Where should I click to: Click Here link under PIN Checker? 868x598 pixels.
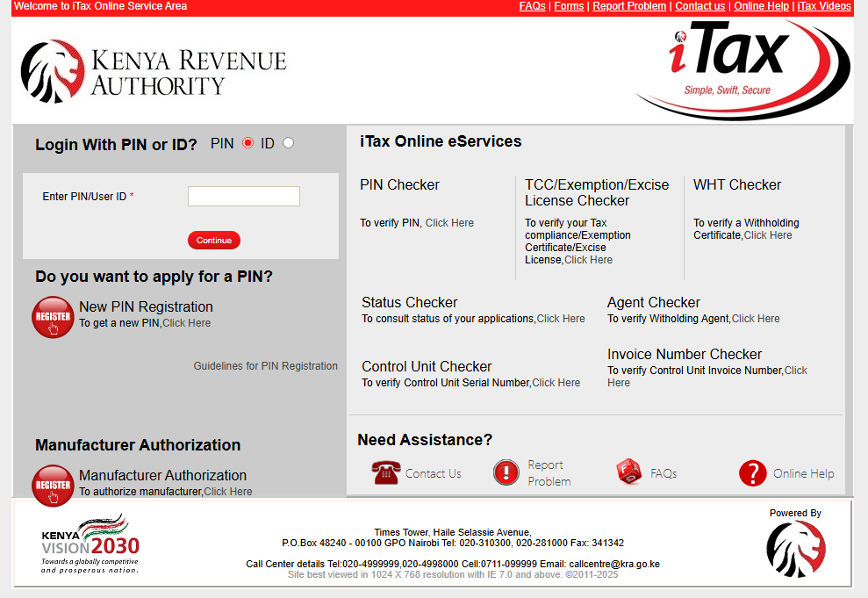(449, 223)
